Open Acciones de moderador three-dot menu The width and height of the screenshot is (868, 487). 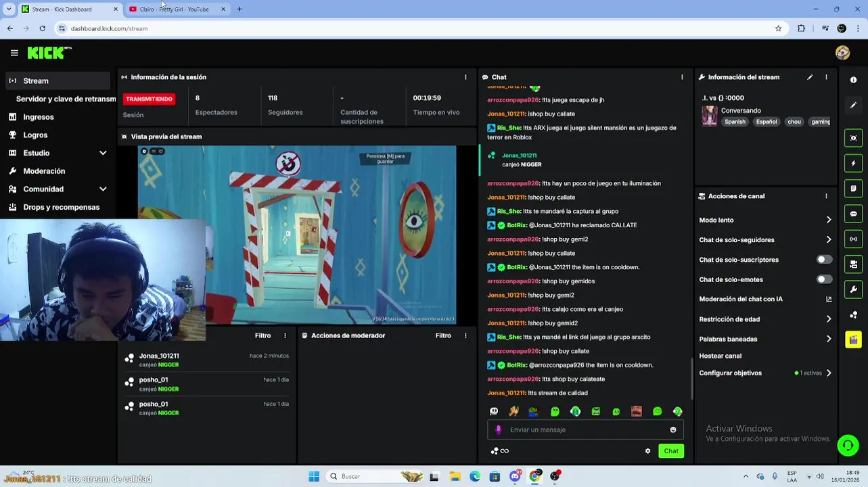coord(465,335)
